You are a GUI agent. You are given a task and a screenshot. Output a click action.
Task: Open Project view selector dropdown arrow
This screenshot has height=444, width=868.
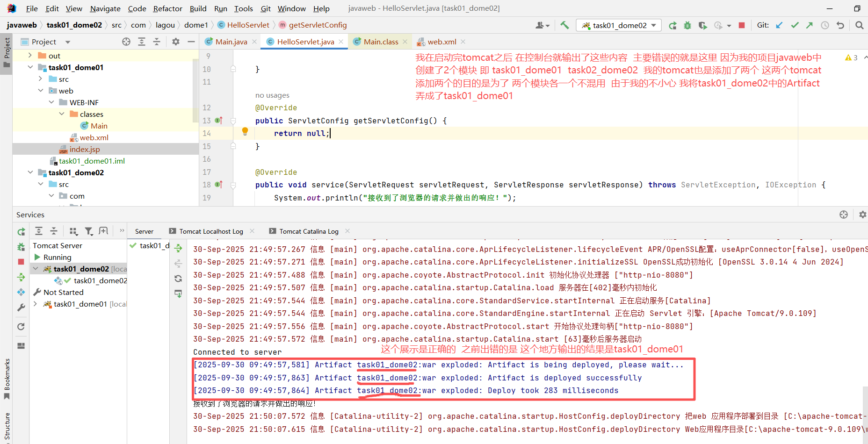(68, 42)
